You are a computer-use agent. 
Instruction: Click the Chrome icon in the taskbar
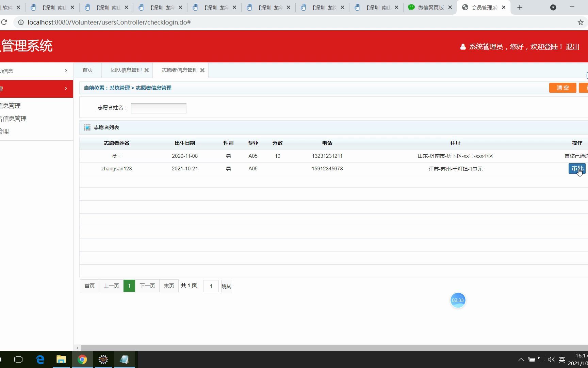(x=82, y=359)
